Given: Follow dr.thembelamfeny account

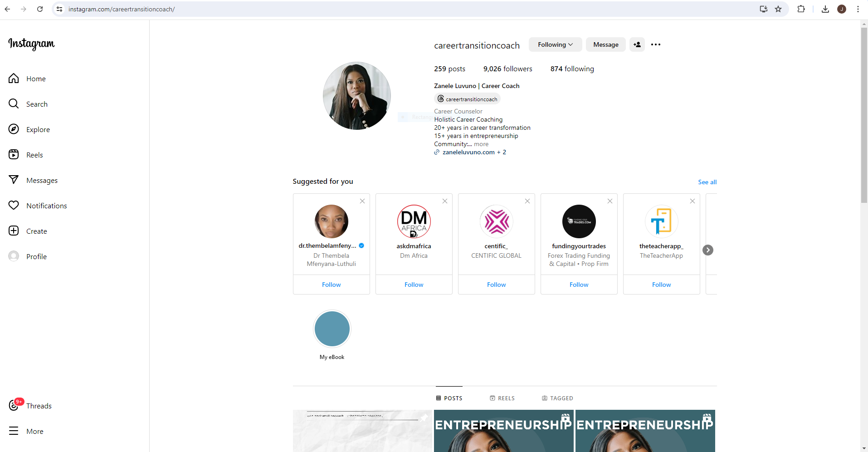Looking at the screenshot, I should (x=332, y=285).
